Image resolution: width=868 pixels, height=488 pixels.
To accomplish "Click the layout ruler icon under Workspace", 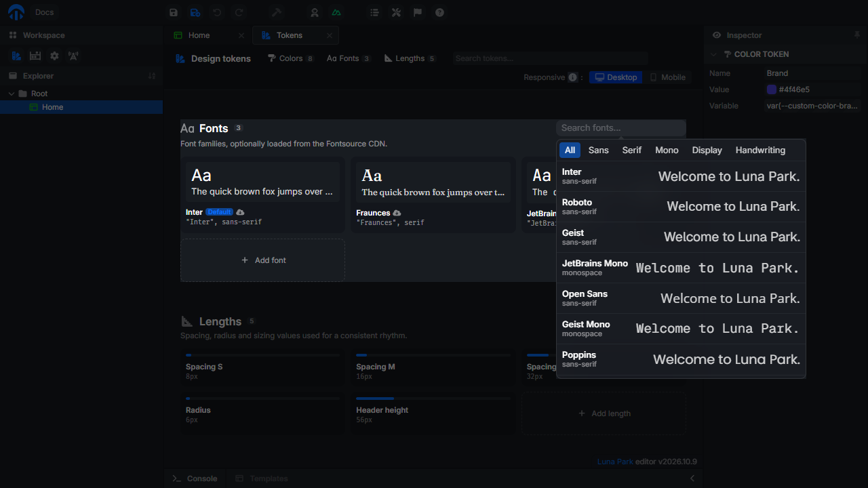I will click(35, 56).
